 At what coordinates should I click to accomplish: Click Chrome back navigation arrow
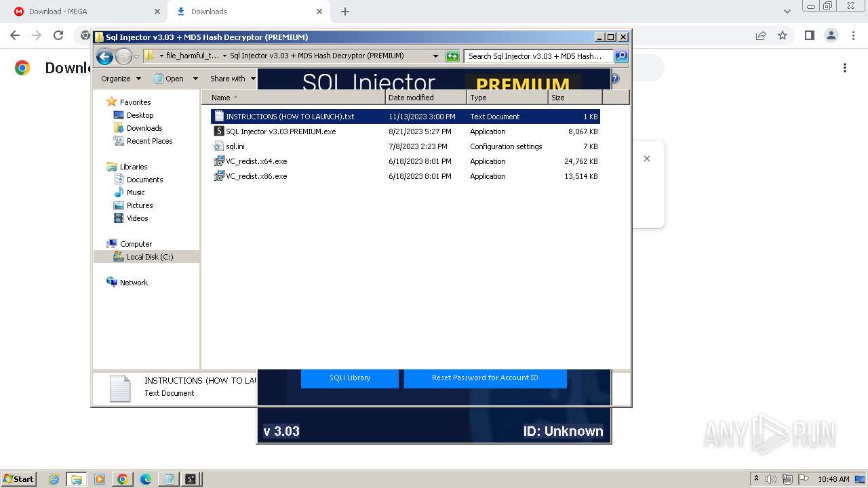click(x=15, y=35)
